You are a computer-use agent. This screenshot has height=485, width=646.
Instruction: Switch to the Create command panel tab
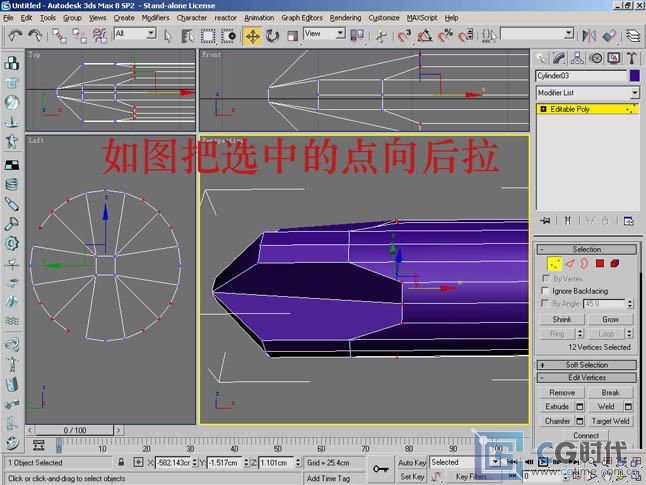coord(541,59)
